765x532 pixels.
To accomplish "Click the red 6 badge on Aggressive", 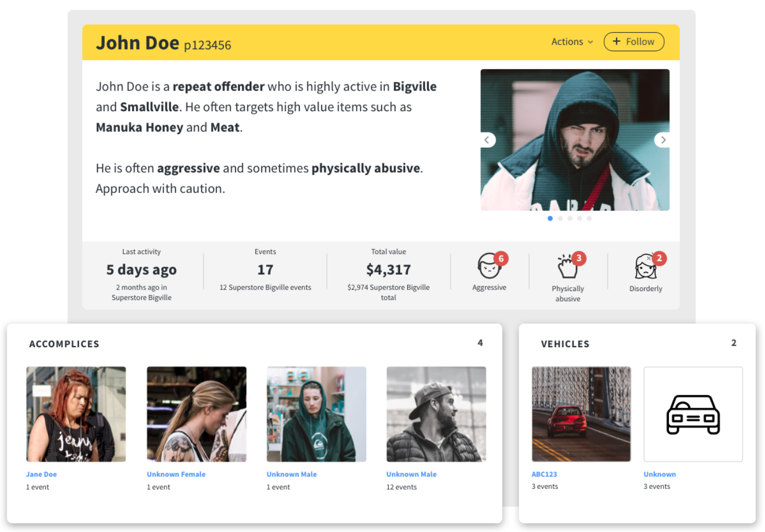I will [501, 259].
